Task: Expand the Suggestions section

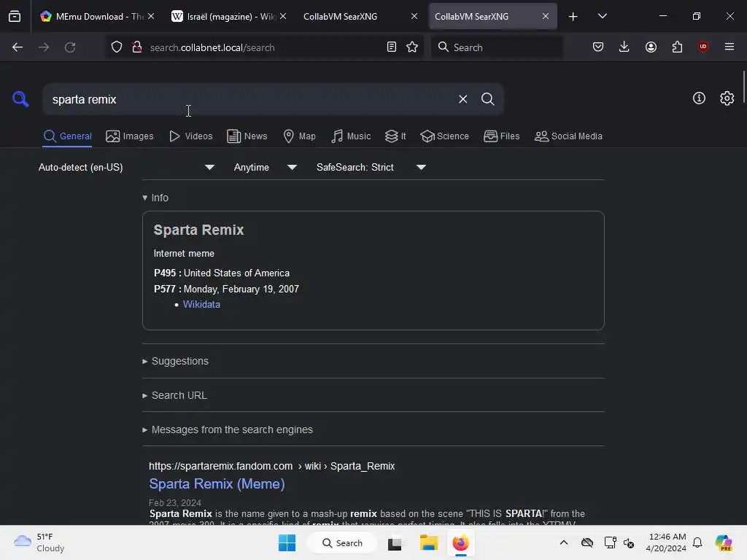Action: [175, 361]
